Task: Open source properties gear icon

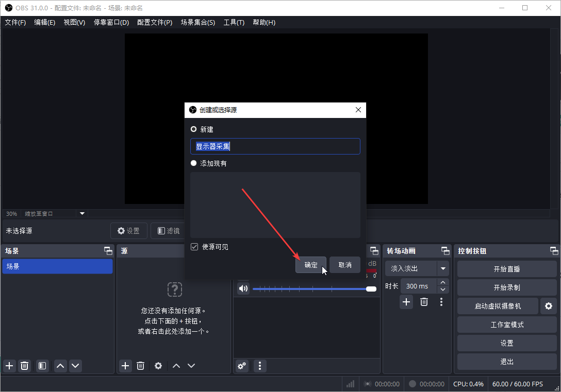Action: point(158,366)
